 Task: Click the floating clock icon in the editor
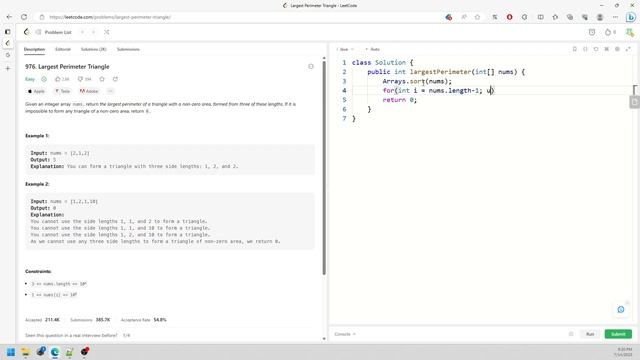point(621,309)
